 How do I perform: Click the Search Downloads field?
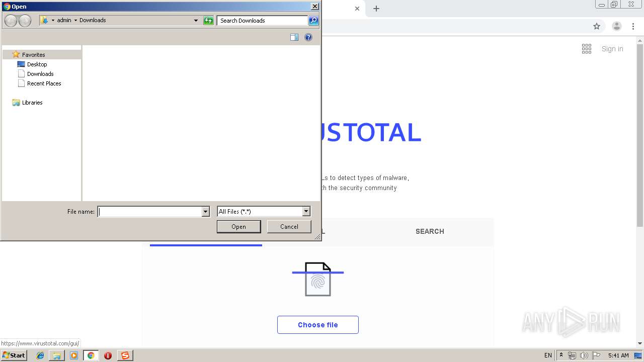coord(262,21)
